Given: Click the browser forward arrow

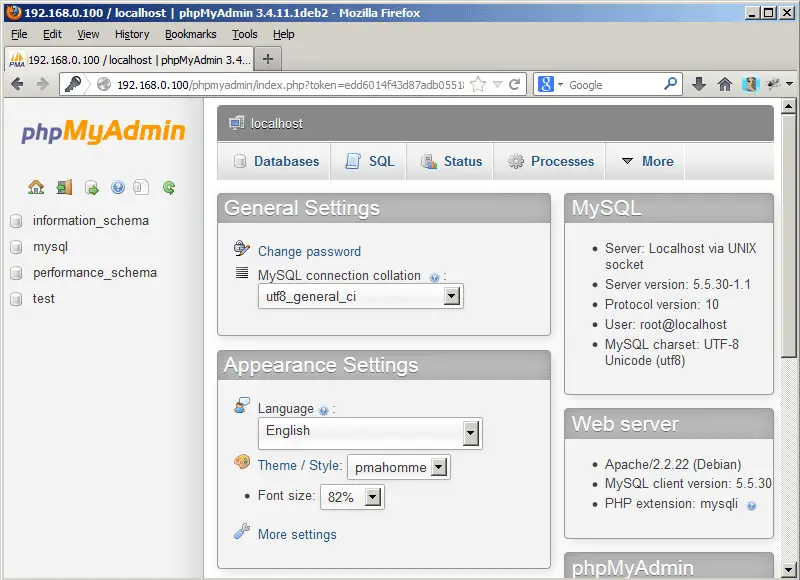Looking at the screenshot, I should tap(43, 84).
